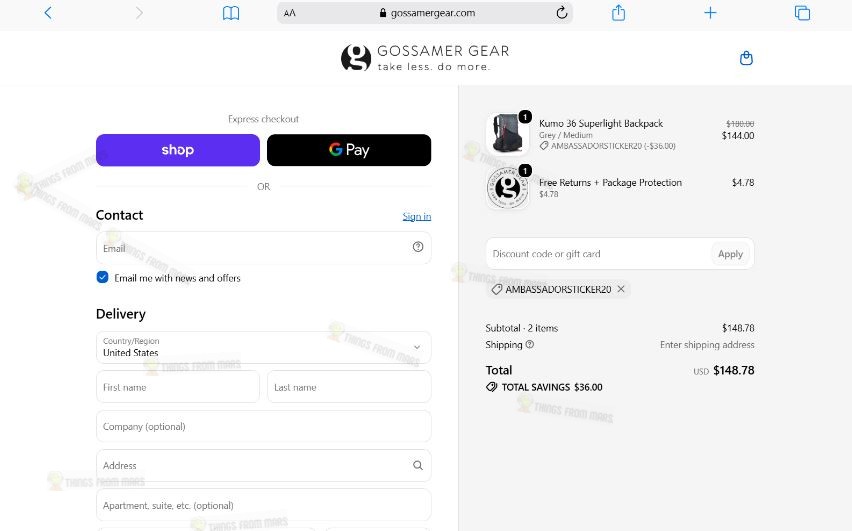Image resolution: width=852 pixels, height=531 pixels.
Task: Go back using Safari back arrow
Action: coord(48,13)
